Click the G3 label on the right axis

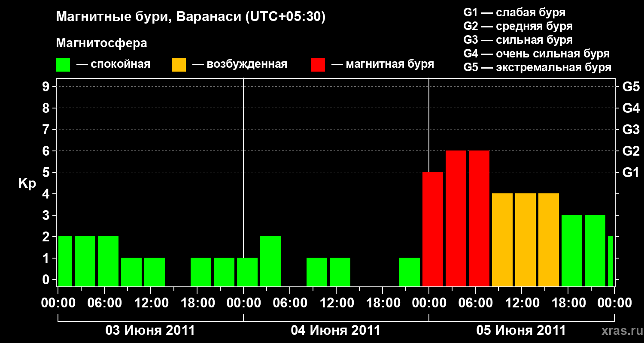631,129
